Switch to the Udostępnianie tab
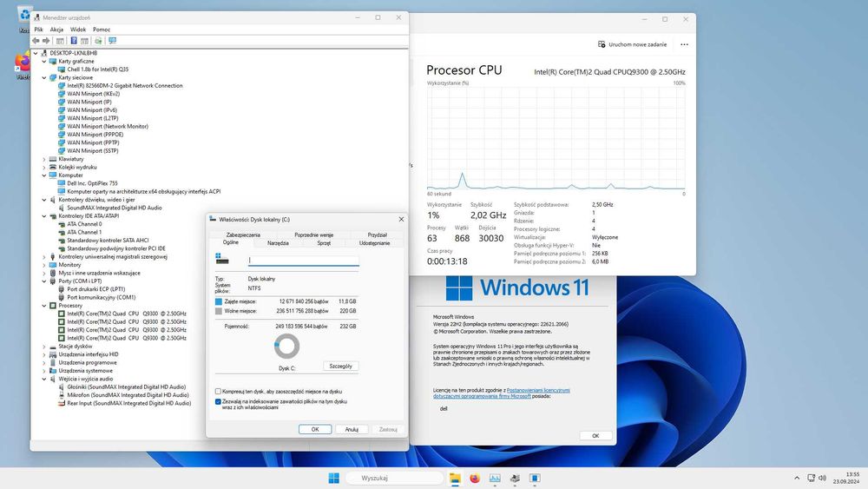This screenshot has width=868, height=489. tap(375, 243)
